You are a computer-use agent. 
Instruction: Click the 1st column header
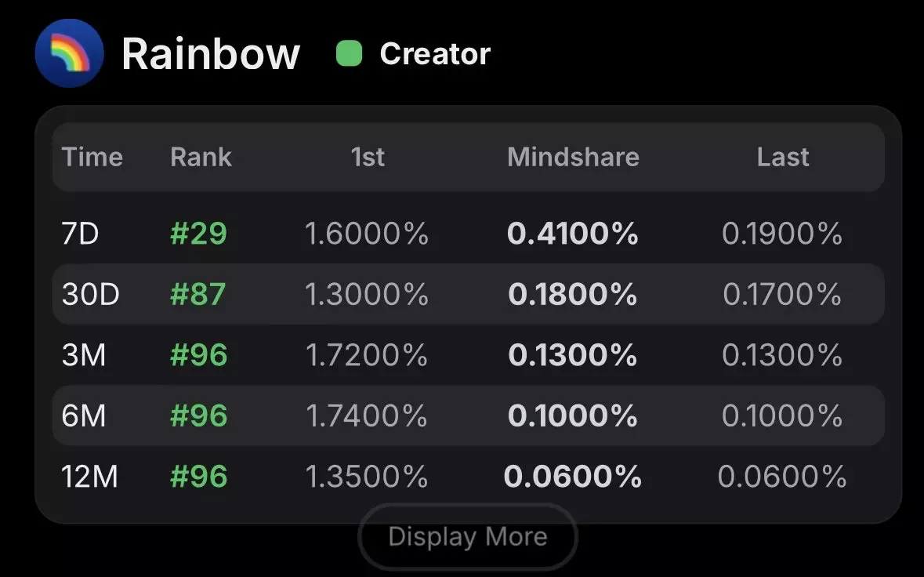367,157
